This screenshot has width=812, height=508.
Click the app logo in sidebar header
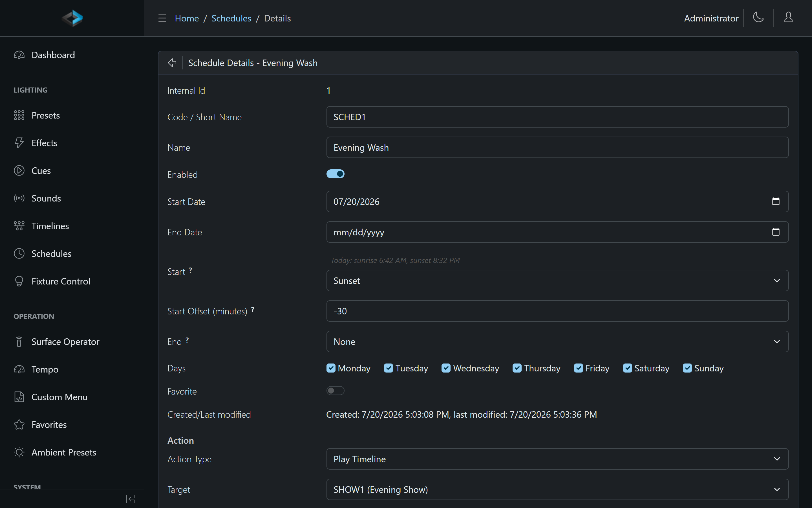tap(72, 18)
